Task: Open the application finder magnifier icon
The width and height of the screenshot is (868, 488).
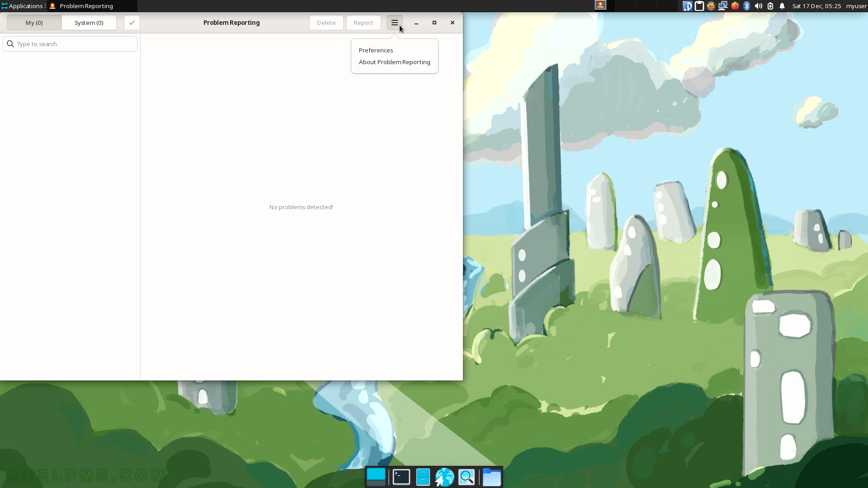Action: [x=467, y=477]
